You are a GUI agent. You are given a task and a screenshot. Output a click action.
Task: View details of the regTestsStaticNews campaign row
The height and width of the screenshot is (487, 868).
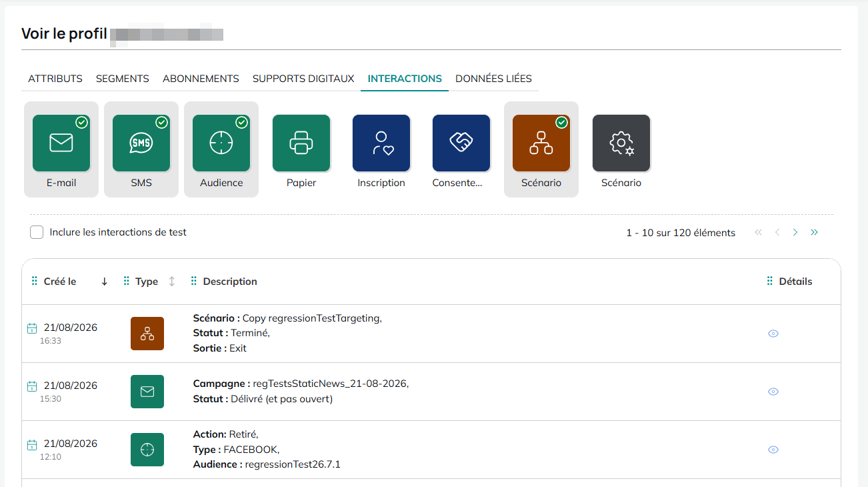coord(773,392)
